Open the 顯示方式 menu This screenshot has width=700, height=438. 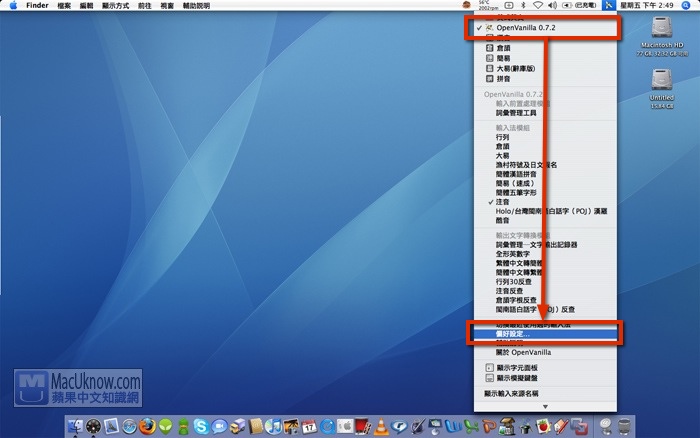click(x=115, y=5)
